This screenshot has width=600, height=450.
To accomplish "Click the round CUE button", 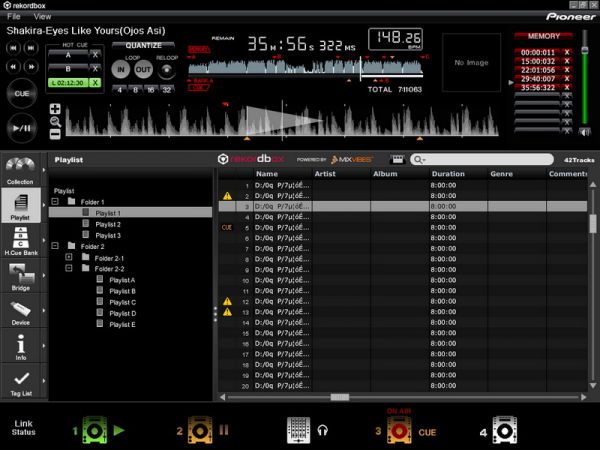I will point(21,94).
